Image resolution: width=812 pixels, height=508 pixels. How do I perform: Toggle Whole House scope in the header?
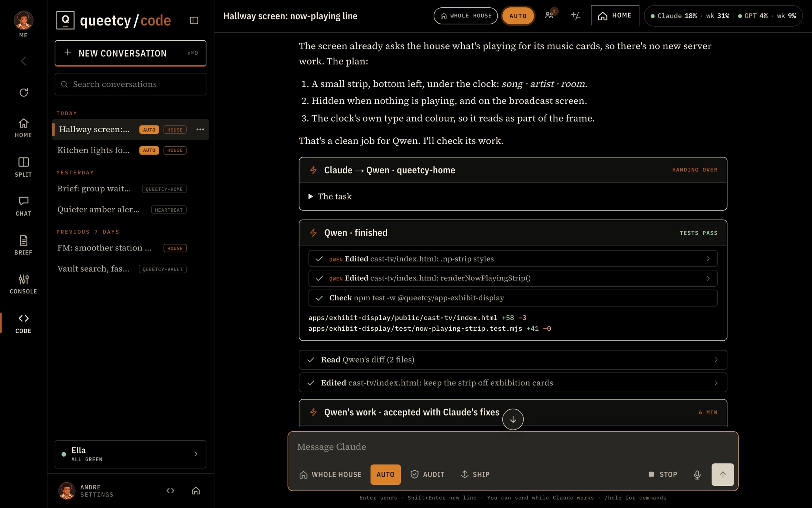click(465, 16)
